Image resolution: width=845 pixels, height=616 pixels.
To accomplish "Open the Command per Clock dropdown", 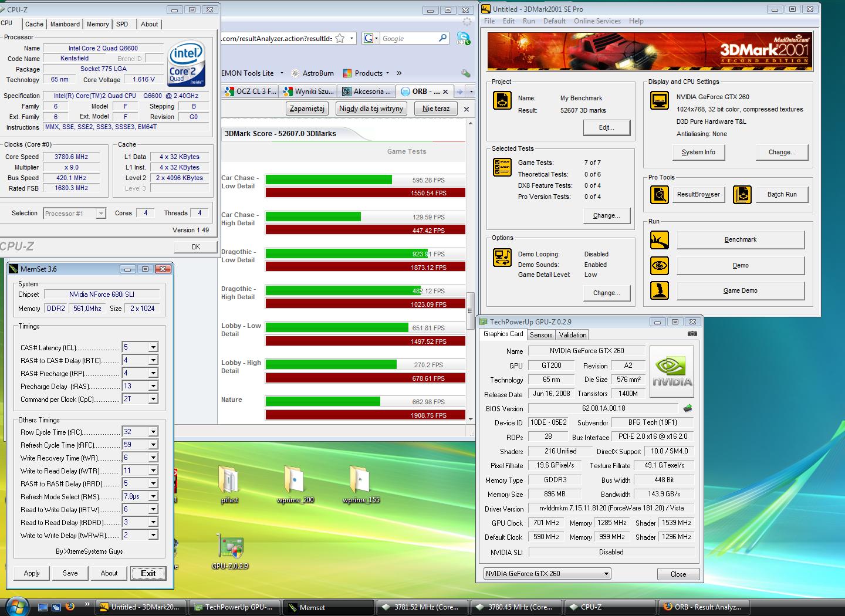I will [x=153, y=399].
